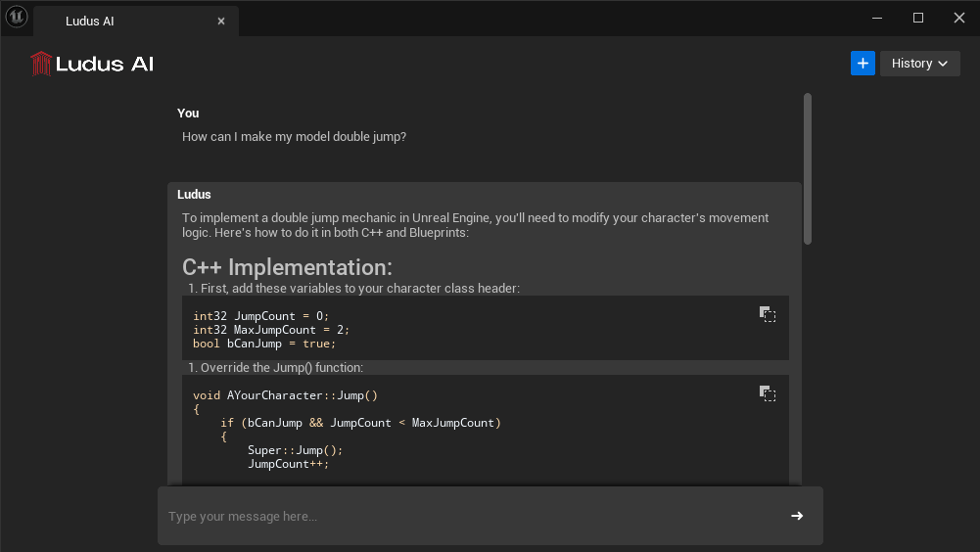Screen dimensions: 980x552
Task: Click the 'if (bCanJump && JumpCount' condition line
Action: point(360,423)
